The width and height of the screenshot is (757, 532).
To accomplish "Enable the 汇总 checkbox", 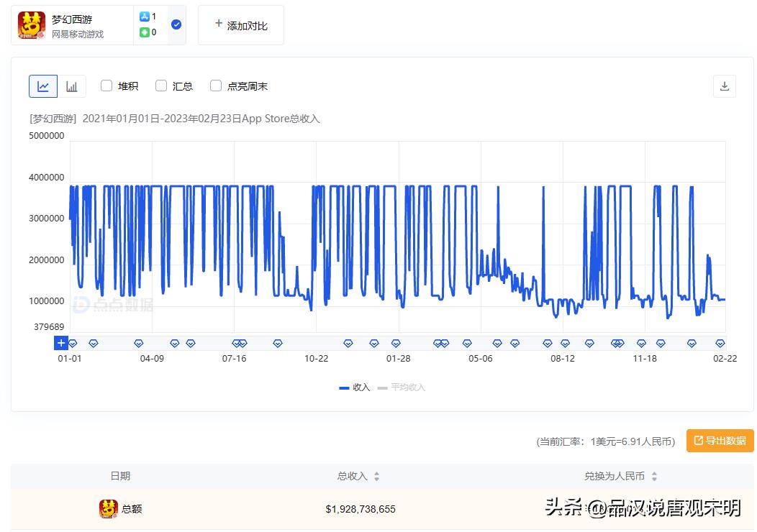I will 161,85.
